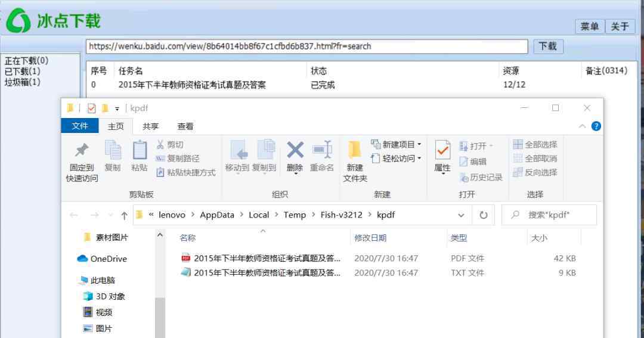Click the wenku.baidu.com URL field

[307, 46]
